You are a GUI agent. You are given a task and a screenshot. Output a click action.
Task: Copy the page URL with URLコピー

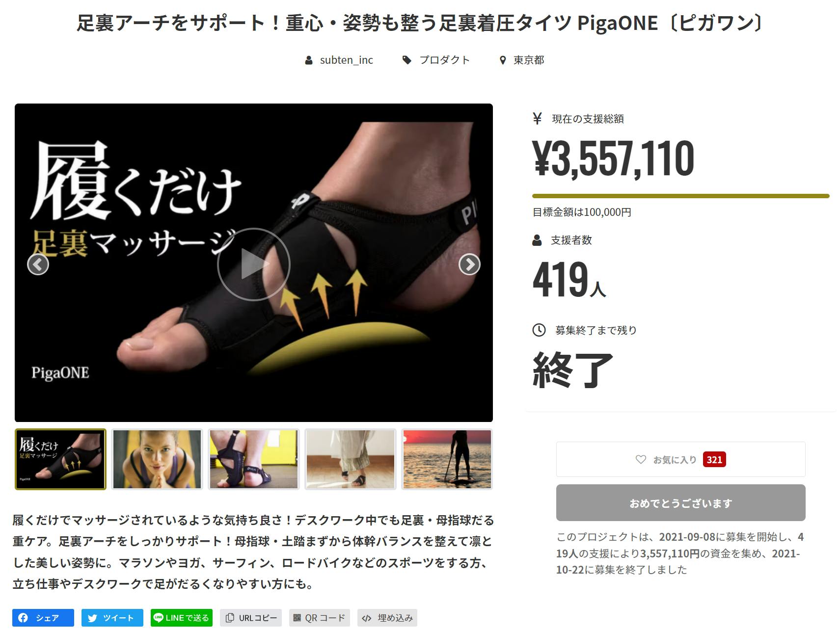251,618
